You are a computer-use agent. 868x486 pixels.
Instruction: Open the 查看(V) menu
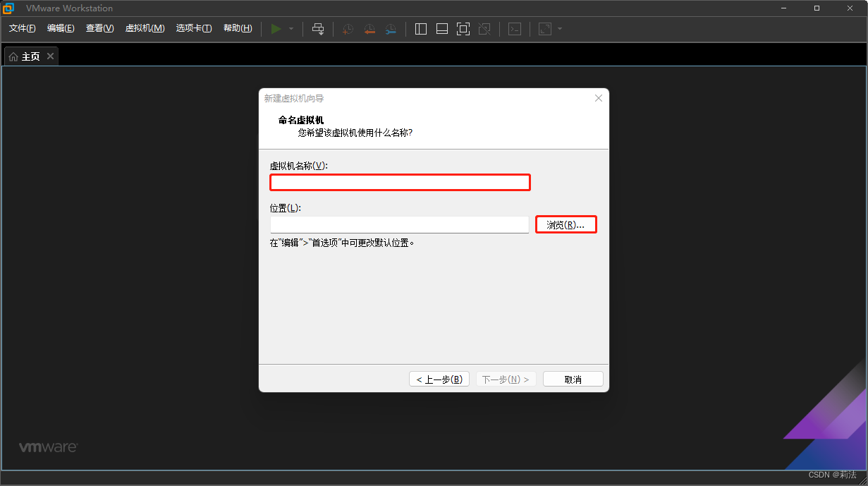click(99, 28)
